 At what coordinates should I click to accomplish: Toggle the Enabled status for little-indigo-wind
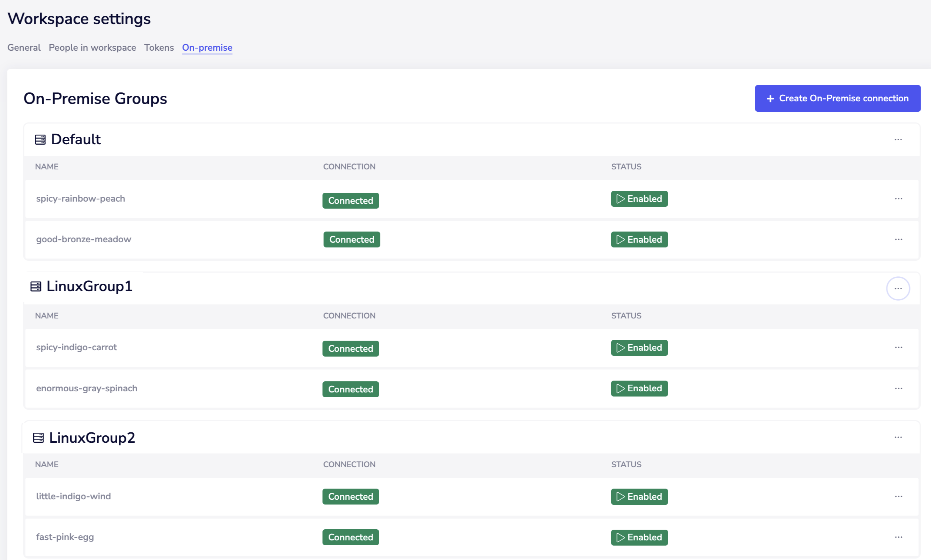tap(639, 497)
